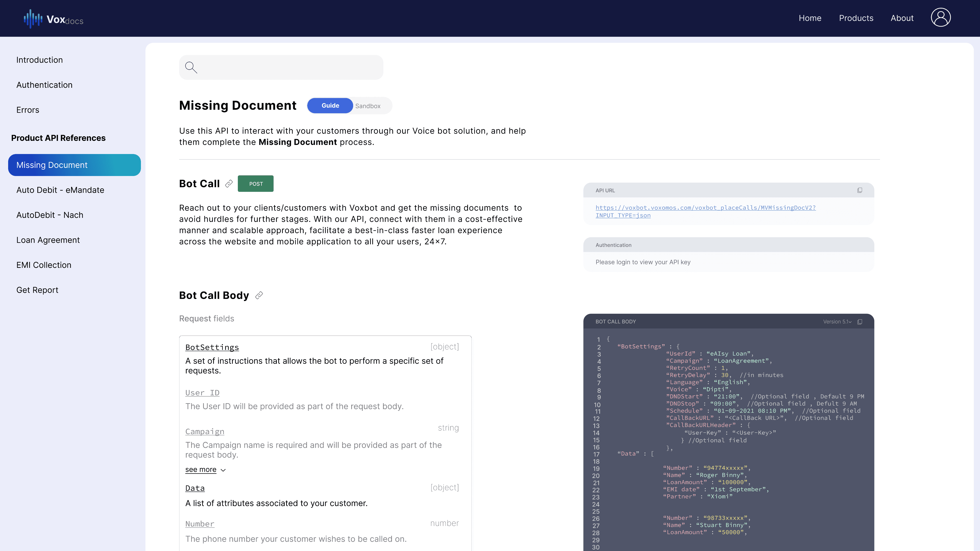Image resolution: width=980 pixels, height=551 pixels.
Task: Focus the documentation search input field
Action: point(289,67)
